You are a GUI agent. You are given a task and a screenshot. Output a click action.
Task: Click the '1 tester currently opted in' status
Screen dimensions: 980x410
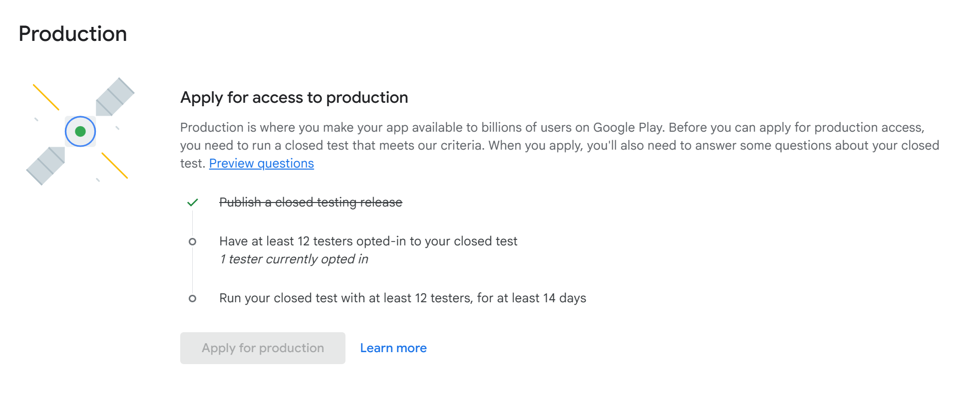(294, 259)
